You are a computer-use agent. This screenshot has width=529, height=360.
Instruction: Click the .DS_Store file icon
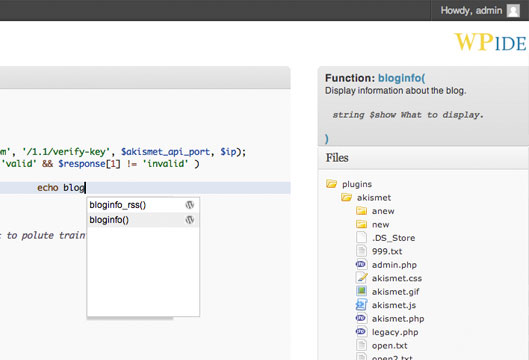coord(361,238)
